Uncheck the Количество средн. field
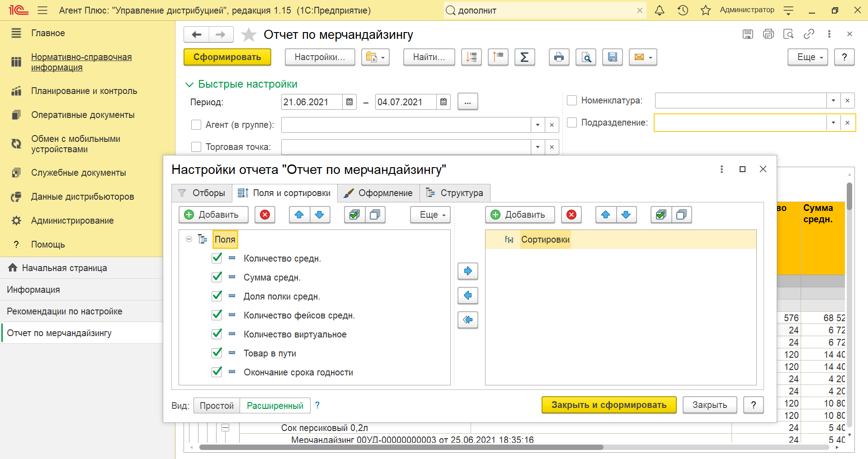Viewport: 868px width, 459px height. point(217,258)
